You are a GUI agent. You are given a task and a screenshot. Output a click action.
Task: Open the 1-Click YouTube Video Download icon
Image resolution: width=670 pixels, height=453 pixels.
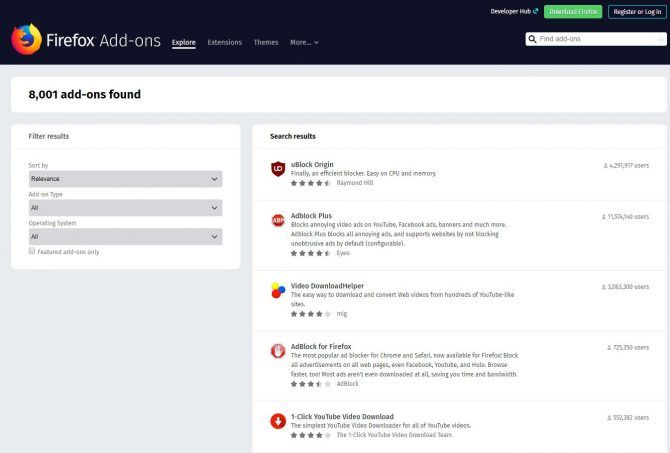click(x=278, y=421)
